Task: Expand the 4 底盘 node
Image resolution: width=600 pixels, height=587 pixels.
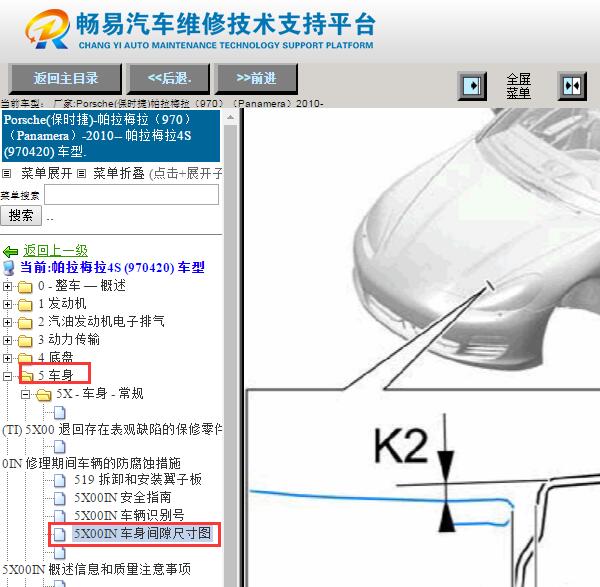Action: click(x=7, y=358)
